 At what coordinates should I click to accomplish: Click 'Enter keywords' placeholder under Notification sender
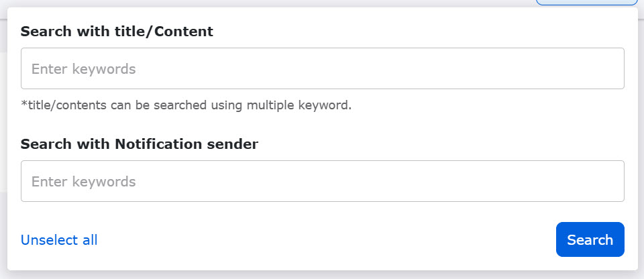click(84, 181)
